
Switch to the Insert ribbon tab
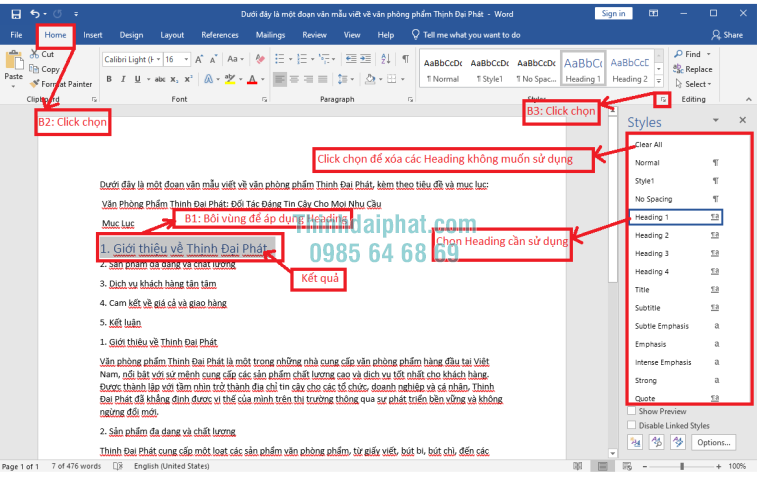(93, 35)
